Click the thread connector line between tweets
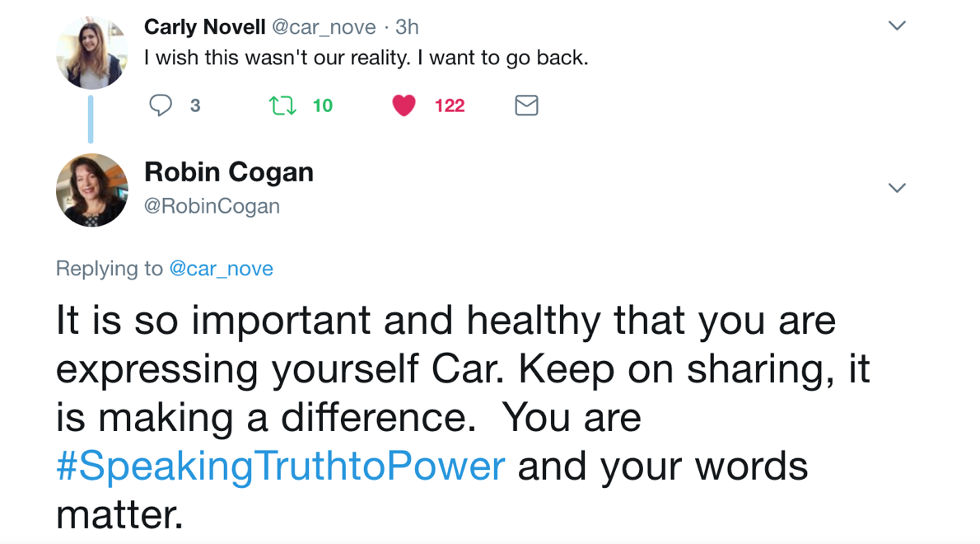The image size is (980, 544). pos(91,120)
